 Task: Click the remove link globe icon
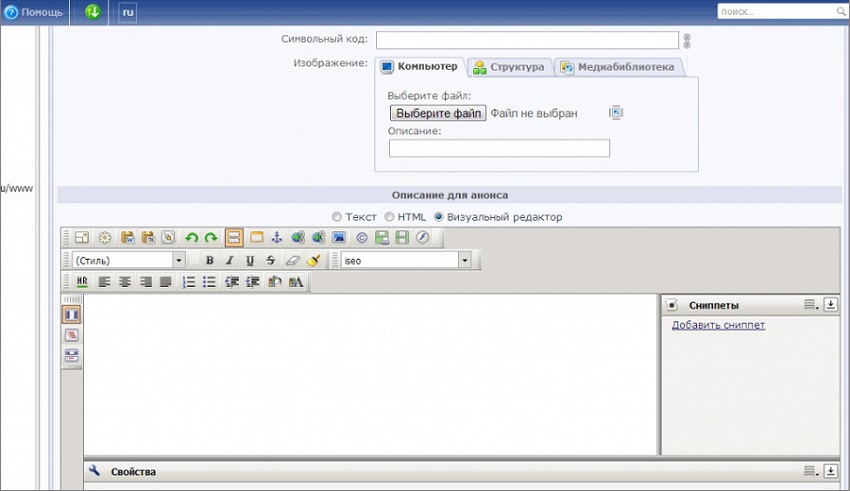[318, 237]
